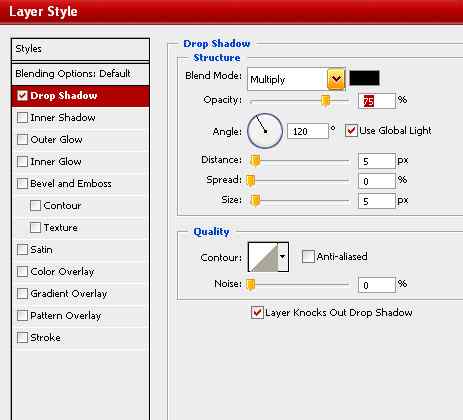Click the Distance value field
The width and height of the screenshot is (463, 420).
(377, 161)
